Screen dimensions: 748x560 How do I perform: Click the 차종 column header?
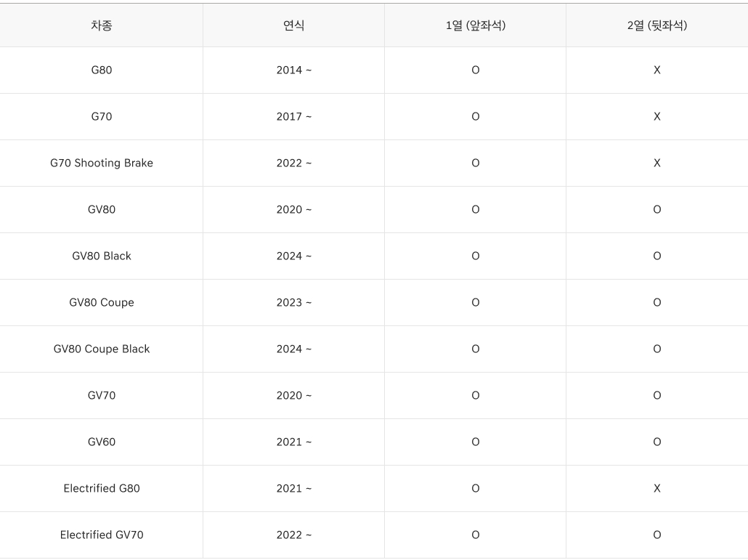click(102, 26)
